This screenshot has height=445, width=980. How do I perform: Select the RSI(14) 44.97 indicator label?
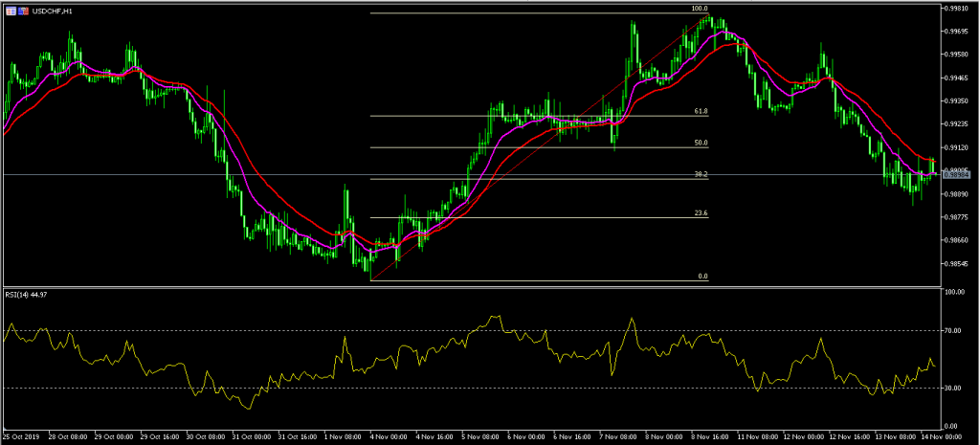(26, 295)
